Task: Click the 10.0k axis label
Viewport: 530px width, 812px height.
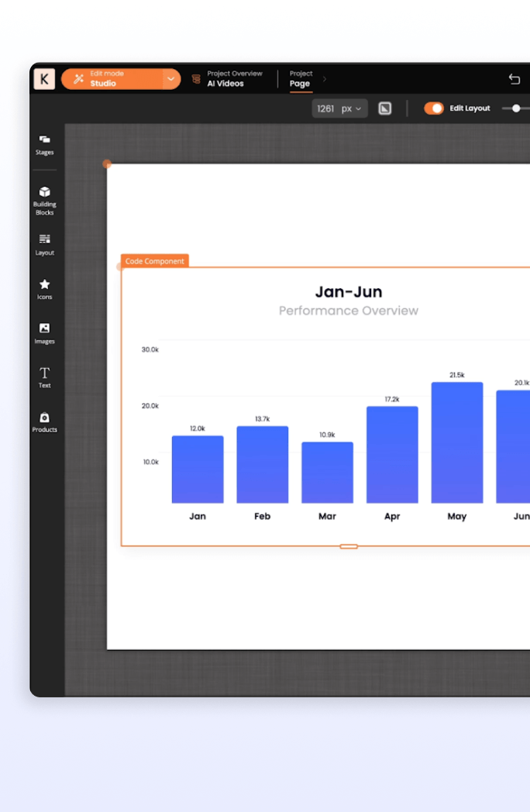Action: pos(151,462)
